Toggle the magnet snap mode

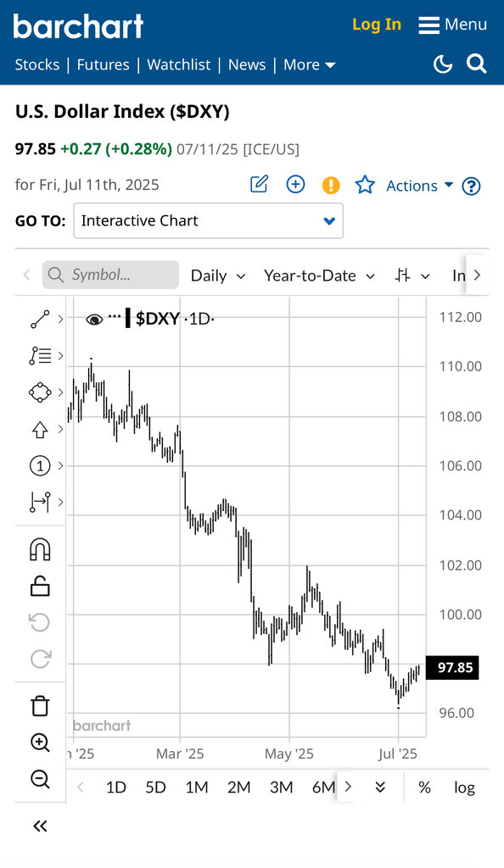point(40,549)
